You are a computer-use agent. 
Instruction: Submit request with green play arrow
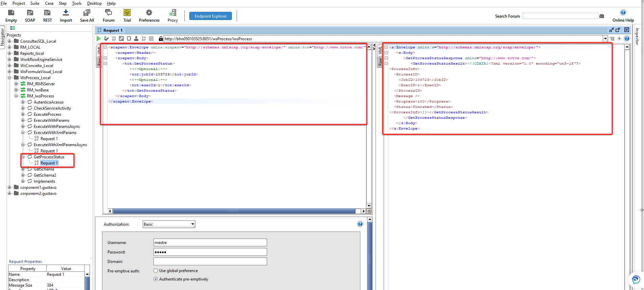tap(99, 39)
